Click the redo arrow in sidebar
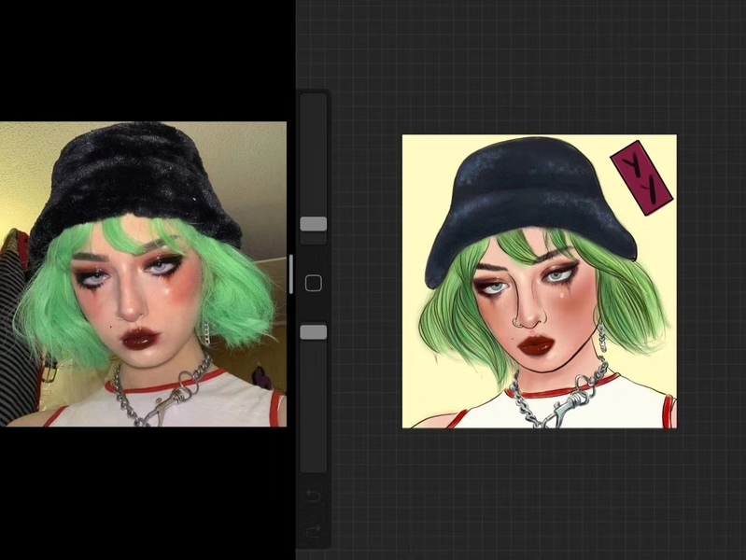The image size is (746, 560). [x=313, y=530]
